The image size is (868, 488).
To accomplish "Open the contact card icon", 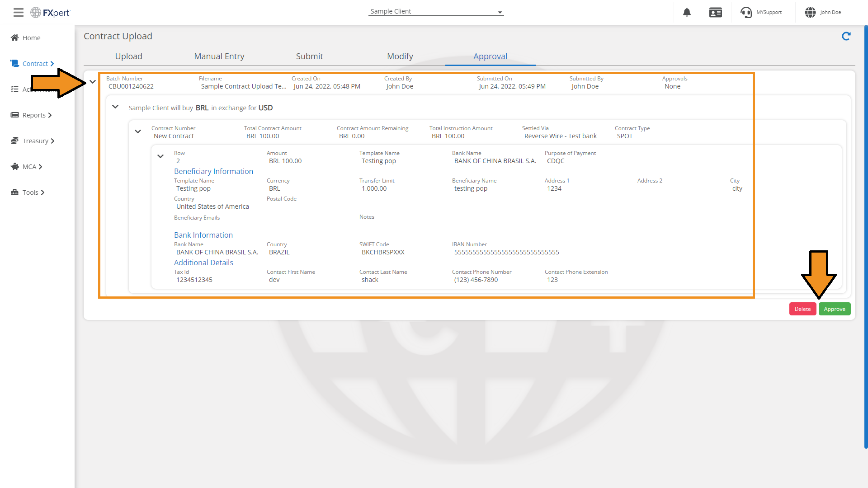I will 716,12.
